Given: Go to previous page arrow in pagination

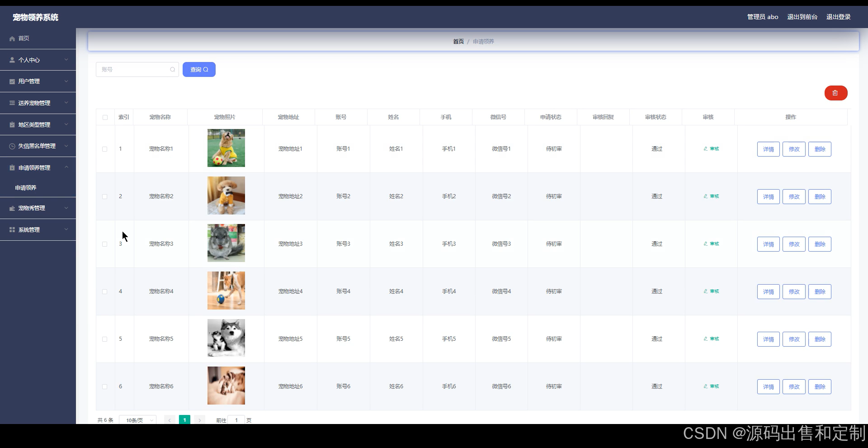Looking at the screenshot, I should pos(170,420).
